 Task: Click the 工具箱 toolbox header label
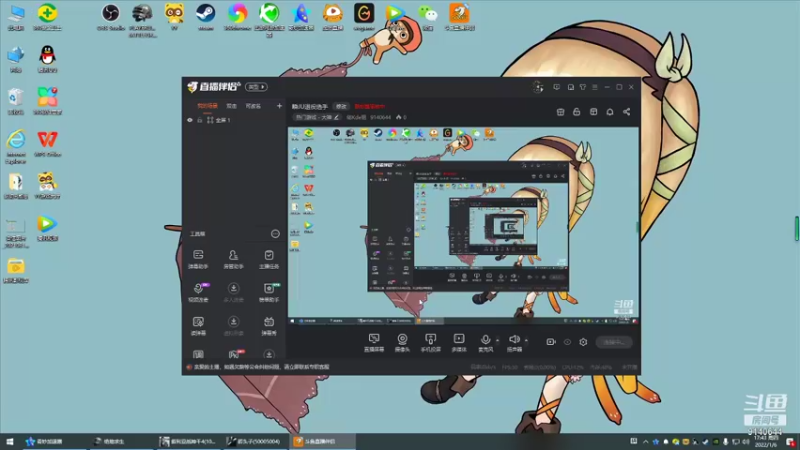[197, 234]
